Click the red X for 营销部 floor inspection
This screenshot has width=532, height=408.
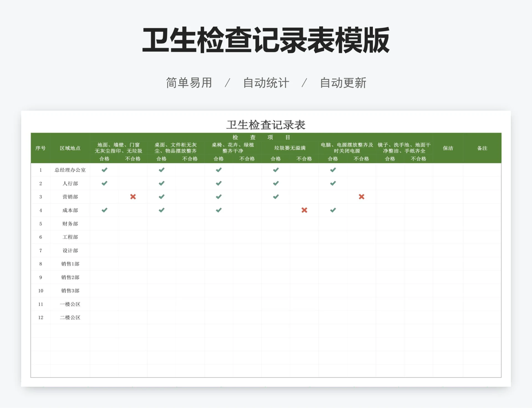point(133,197)
